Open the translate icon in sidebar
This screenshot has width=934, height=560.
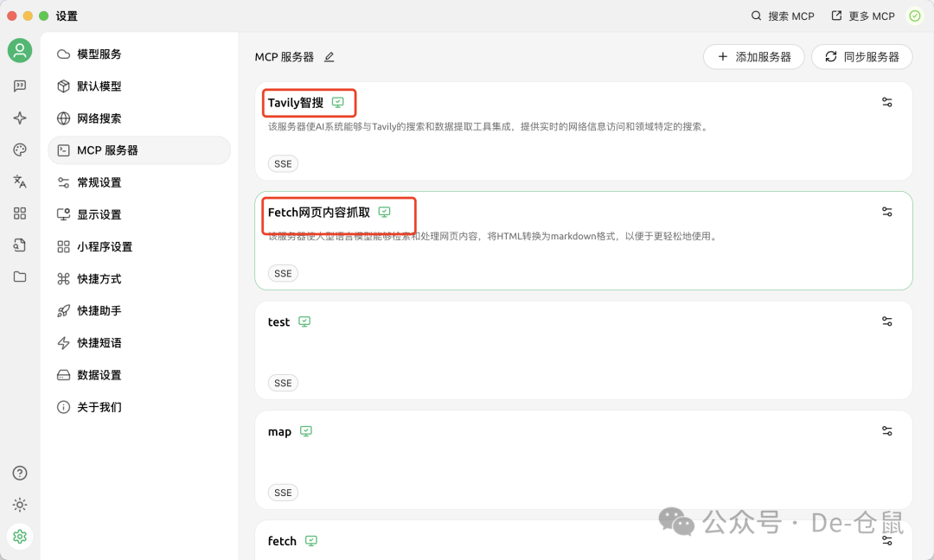(x=20, y=181)
